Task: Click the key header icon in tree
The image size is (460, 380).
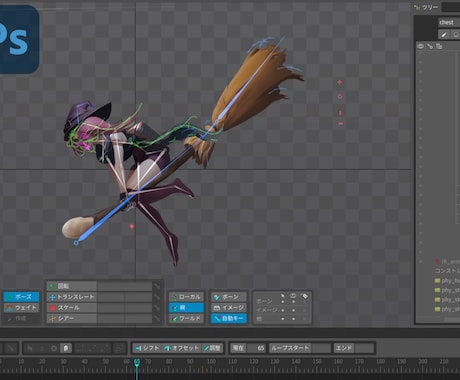Action: coord(430,46)
